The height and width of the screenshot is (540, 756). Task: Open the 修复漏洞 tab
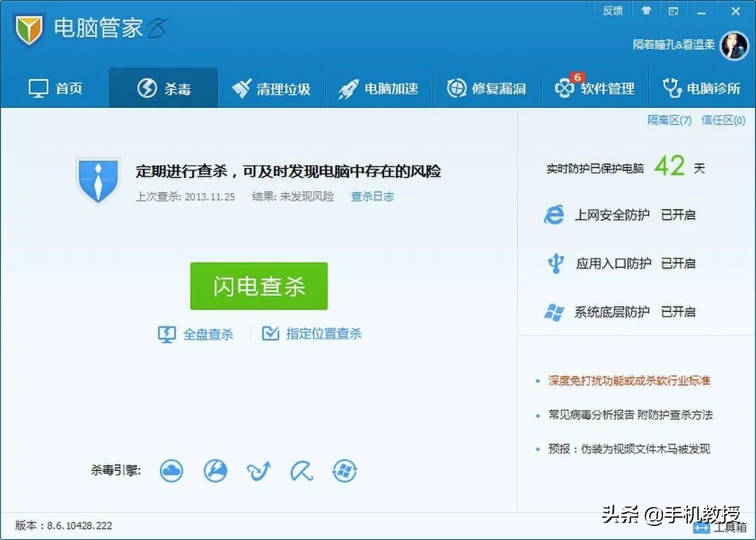[487, 88]
